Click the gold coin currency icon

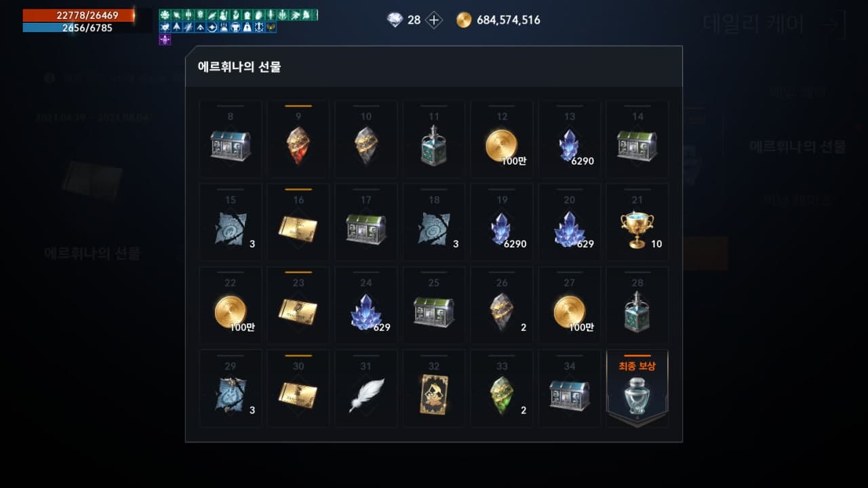pyautogui.click(x=464, y=20)
